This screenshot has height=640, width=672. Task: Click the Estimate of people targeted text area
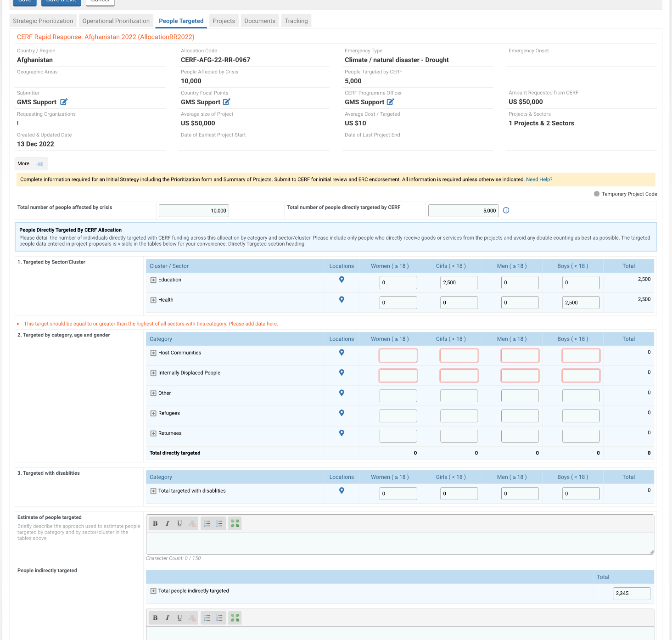click(x=400, y=543)
